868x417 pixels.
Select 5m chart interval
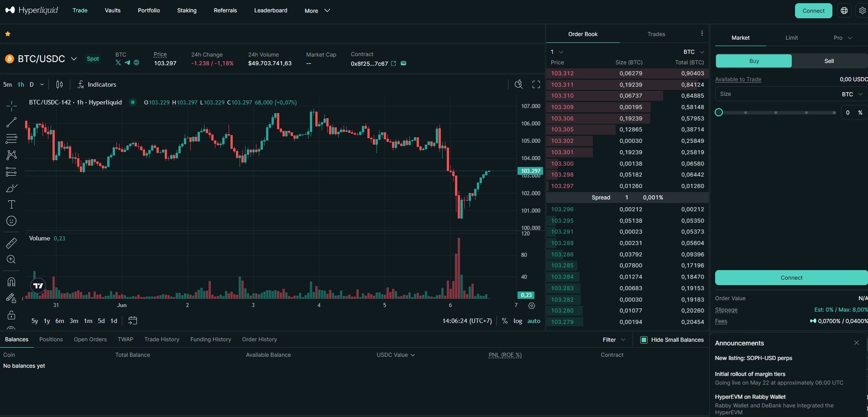click(x=8, y=84)
